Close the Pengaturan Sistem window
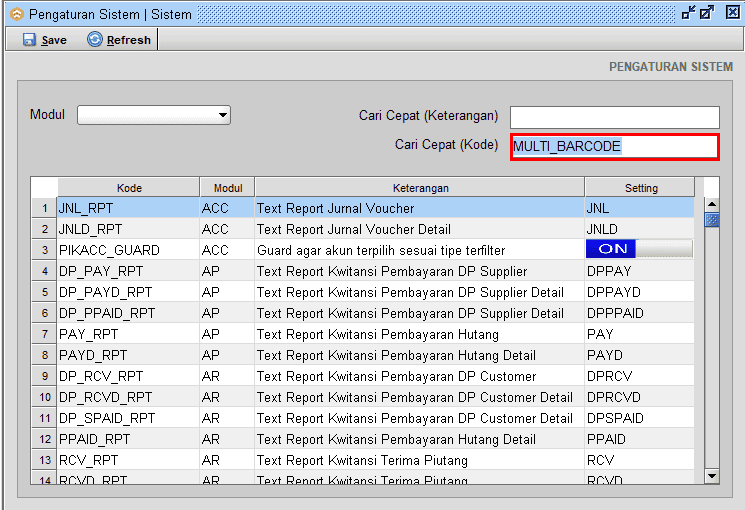The height and width of the screenshot is (510, 745). pos(732,12)
